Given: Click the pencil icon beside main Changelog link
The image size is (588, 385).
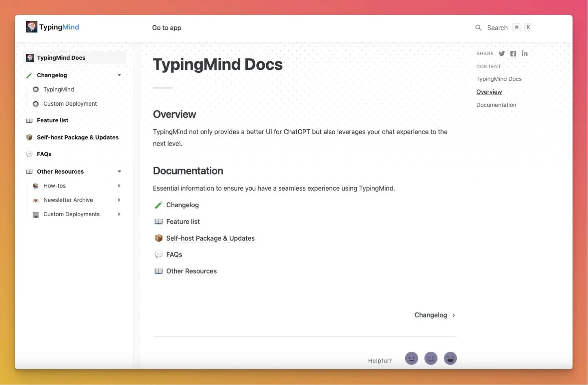Looking at the screenshot, I should pos(158,205).
